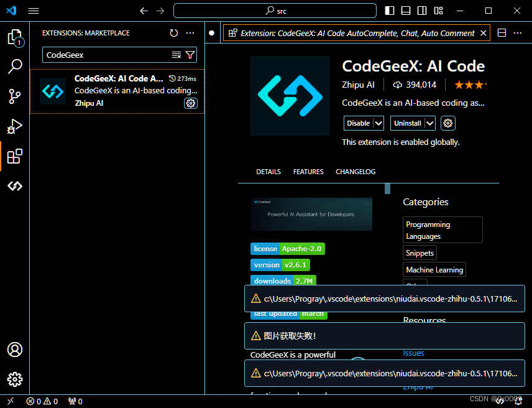Toggle the primary side bar layout icon
The height and width of the screenshot is (408, 532).
pyautogui.click(x=390, y=11)
